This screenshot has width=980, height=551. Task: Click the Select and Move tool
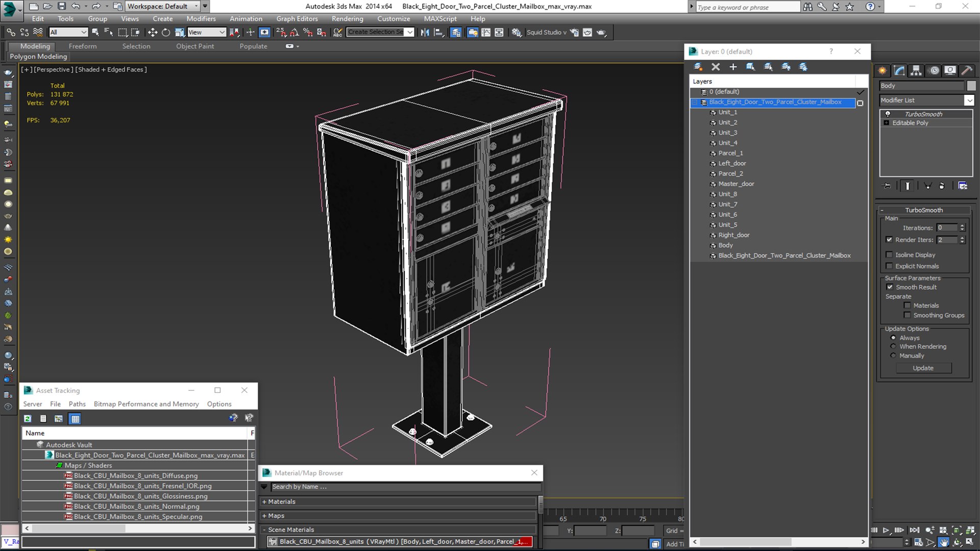click(x=152, y=32)
